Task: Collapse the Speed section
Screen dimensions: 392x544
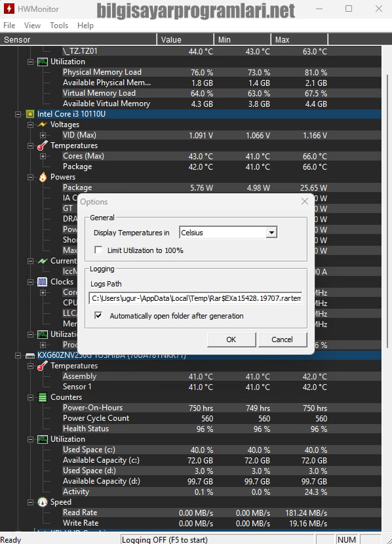Action: (x=31, y=502)
